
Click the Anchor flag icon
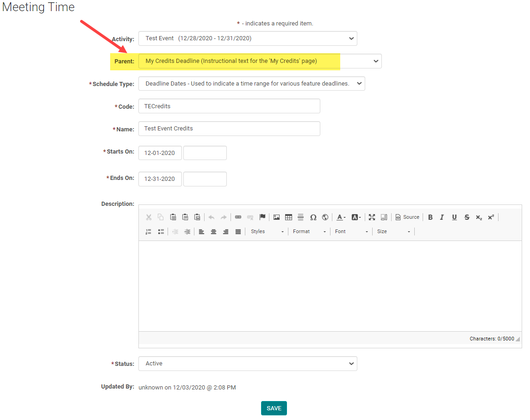coord(262,217)
